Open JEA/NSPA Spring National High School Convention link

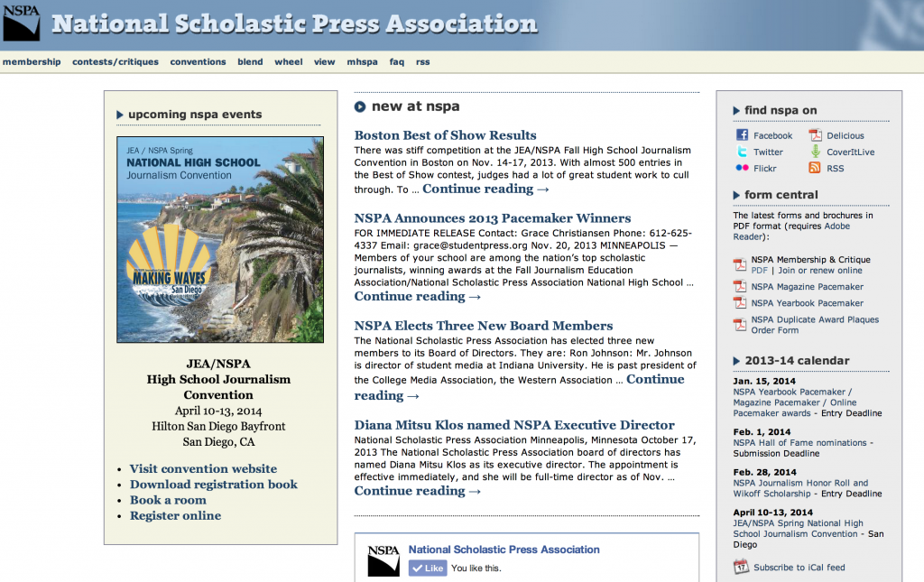[x=798, y=529]
